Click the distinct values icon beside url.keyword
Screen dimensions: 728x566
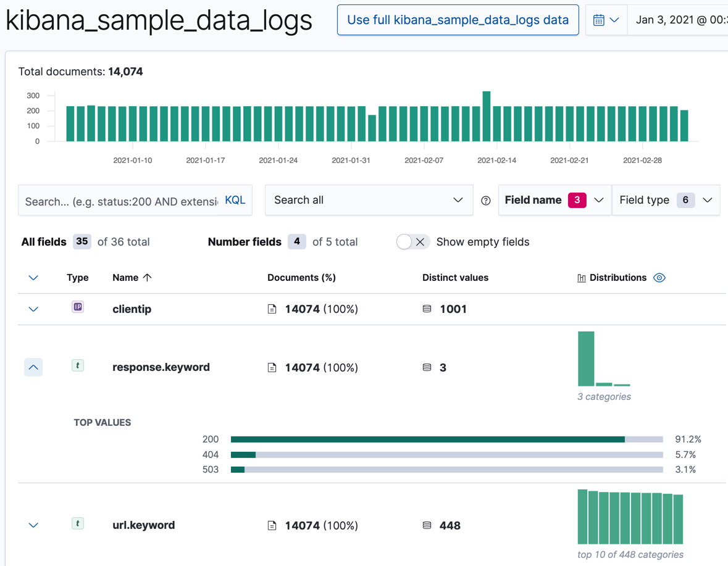[427, 525]
